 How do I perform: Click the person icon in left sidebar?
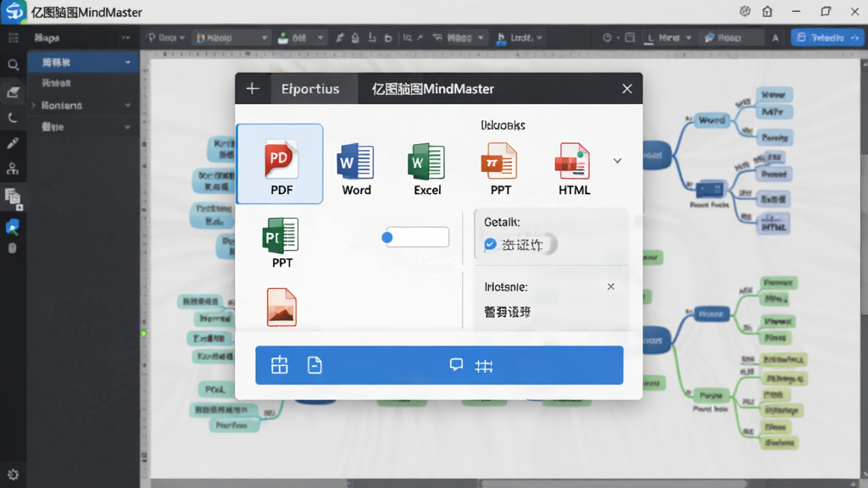pyautogui.click(x=13, y=169)
